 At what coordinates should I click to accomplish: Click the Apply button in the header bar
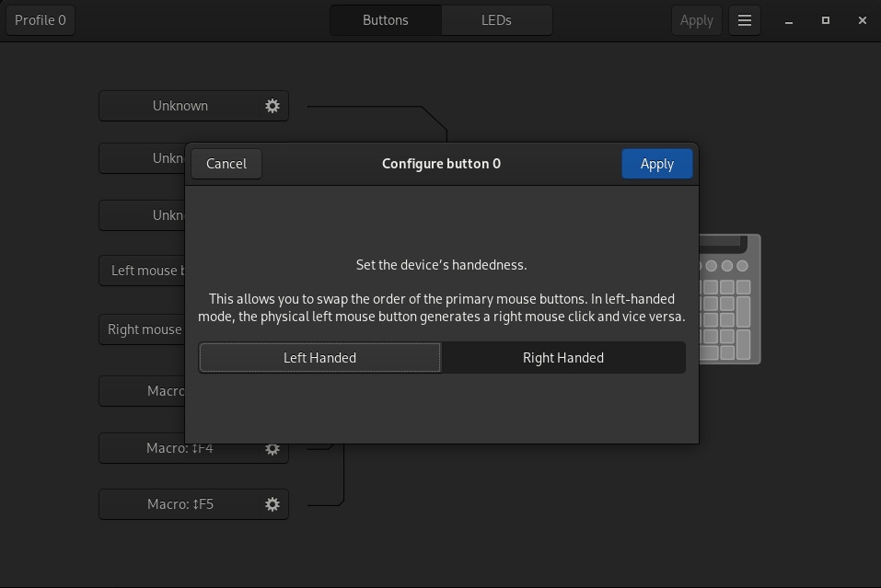click(696, 19)
